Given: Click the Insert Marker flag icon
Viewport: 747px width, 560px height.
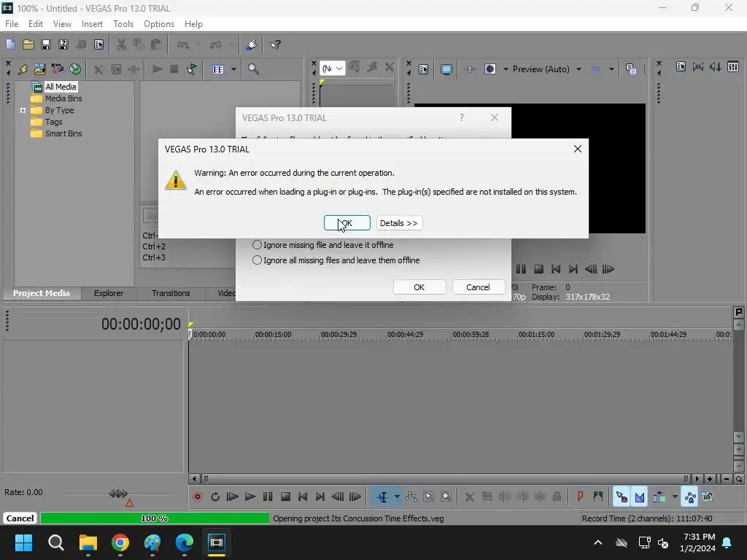Looking at the screenshot, I should (580, 497).
